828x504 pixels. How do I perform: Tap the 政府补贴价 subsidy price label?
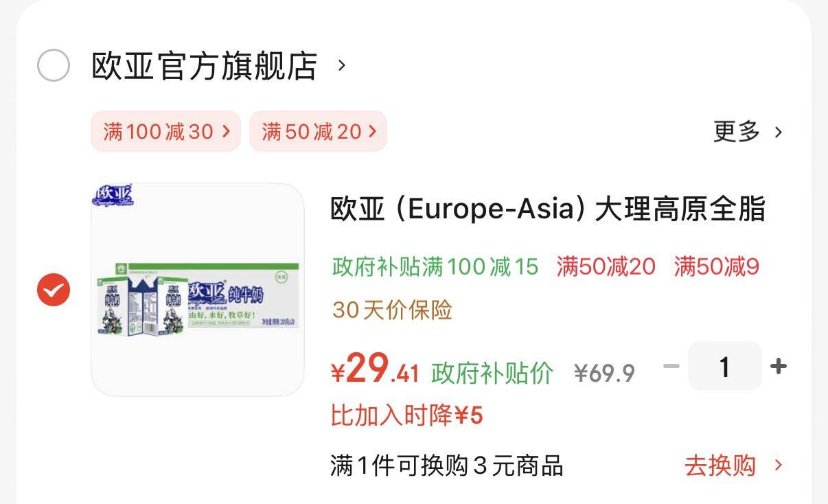[492, 373]
